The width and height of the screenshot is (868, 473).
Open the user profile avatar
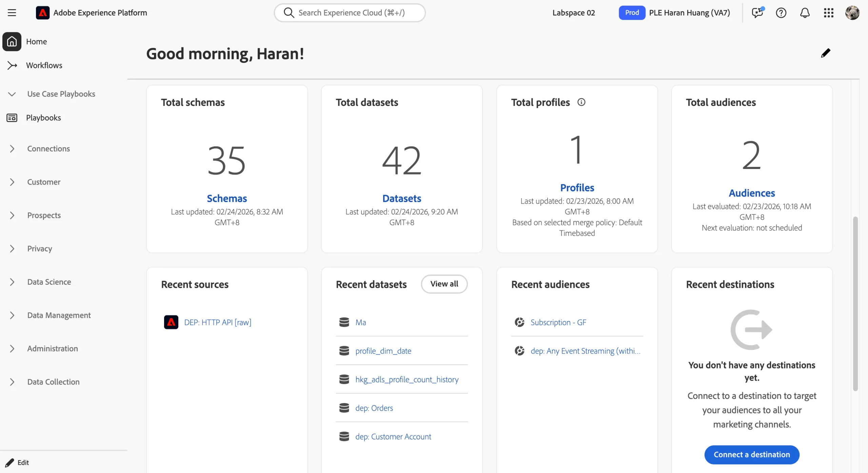click(x=852, y=13)
